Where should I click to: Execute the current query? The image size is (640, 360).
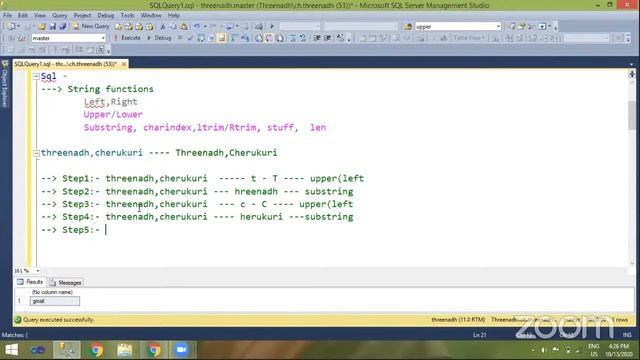127,38
